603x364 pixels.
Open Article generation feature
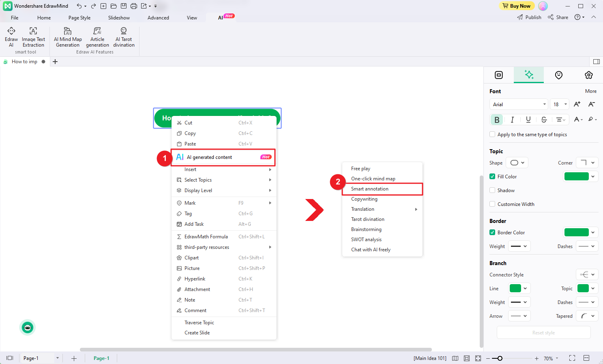[97, 37]
